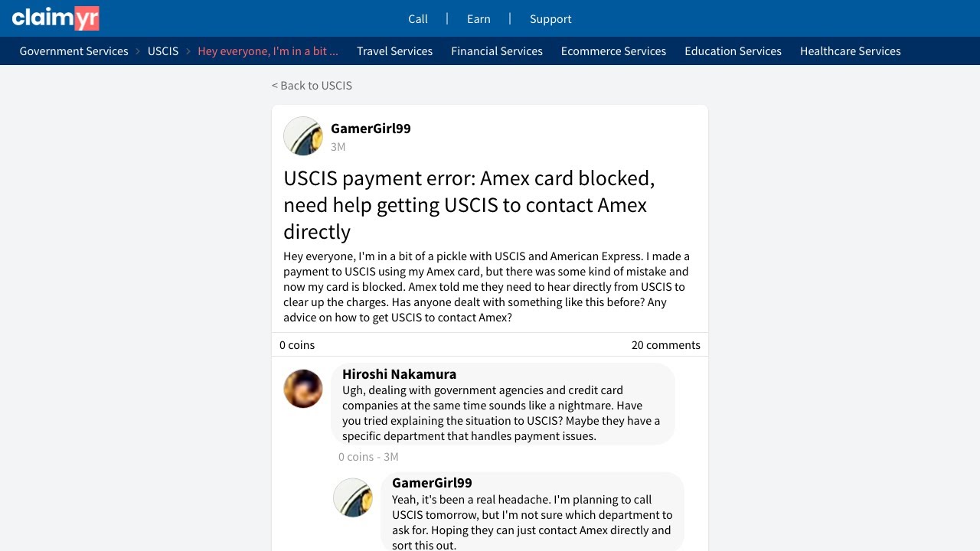Click the '3M' timestamp under post author
980x551 pixels.
point(338,147)
